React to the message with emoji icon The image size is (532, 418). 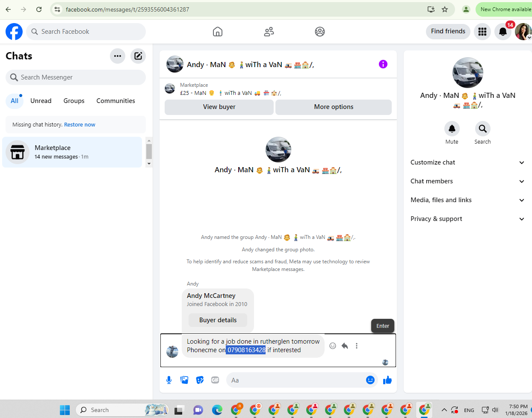(333, 346)
